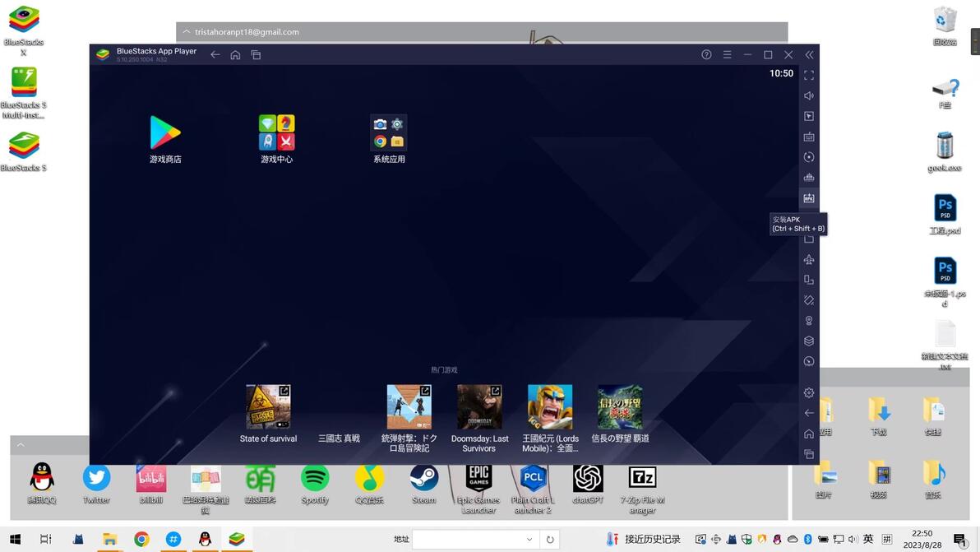Open the keyboard game controls sidebar icon
The height and width of the screenshot is (552, 980).
(809, 137)
